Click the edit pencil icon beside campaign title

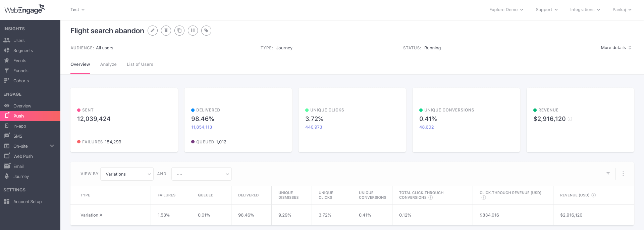coord(153,31)
